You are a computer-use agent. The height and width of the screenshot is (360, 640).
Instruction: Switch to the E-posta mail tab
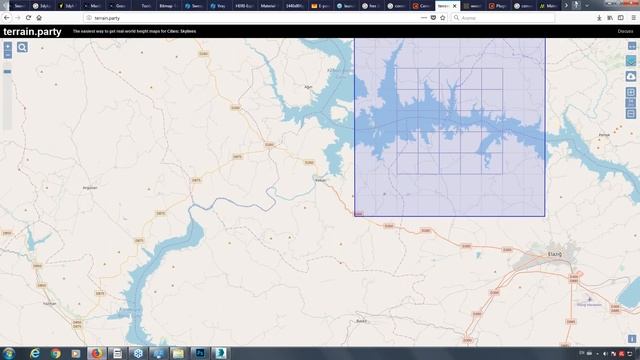(320, 6)
